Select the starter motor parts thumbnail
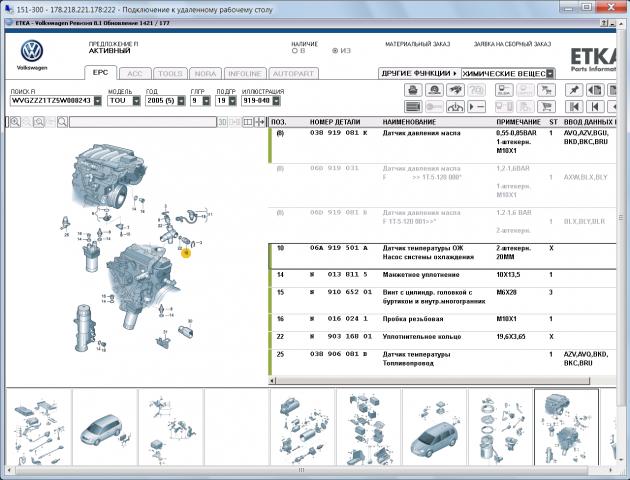Image resolution: width=630 pixels, height=480 pixels. [303, 427]
